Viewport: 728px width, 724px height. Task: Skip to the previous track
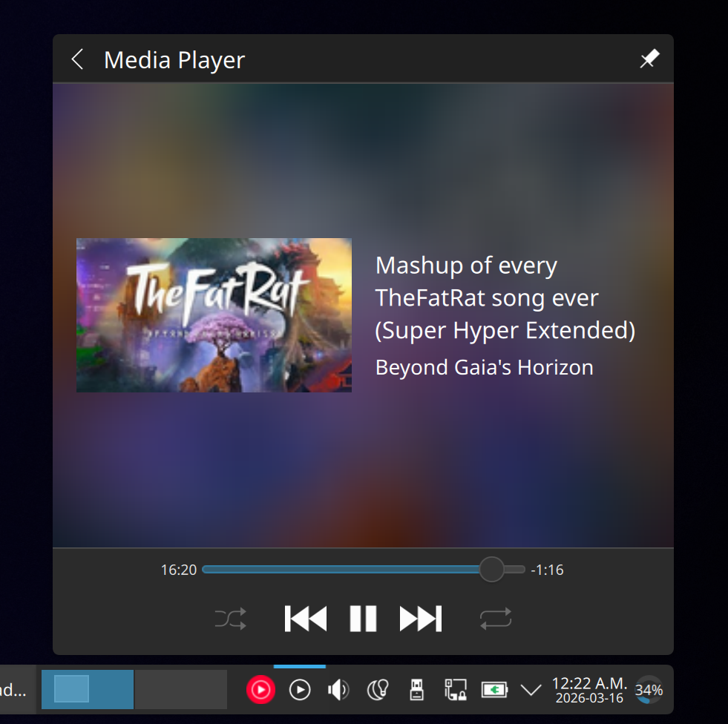(x=305, y=619)
